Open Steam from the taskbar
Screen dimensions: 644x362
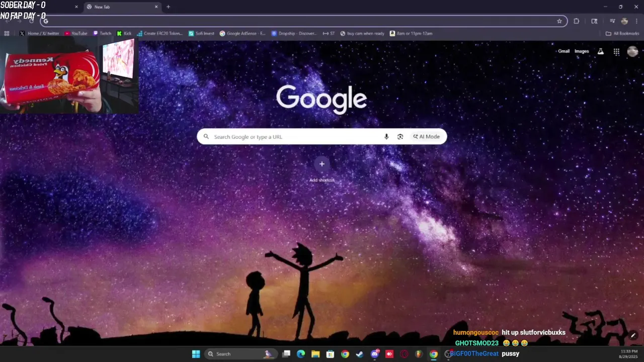(360, 354)
